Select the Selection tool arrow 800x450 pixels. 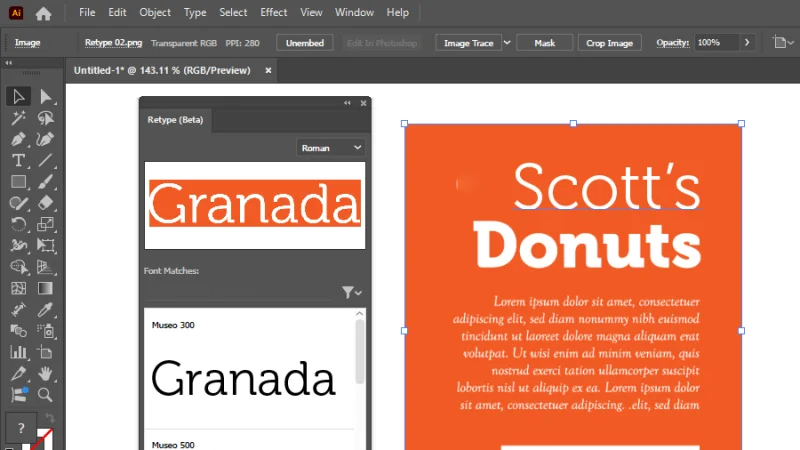[18, 97]
